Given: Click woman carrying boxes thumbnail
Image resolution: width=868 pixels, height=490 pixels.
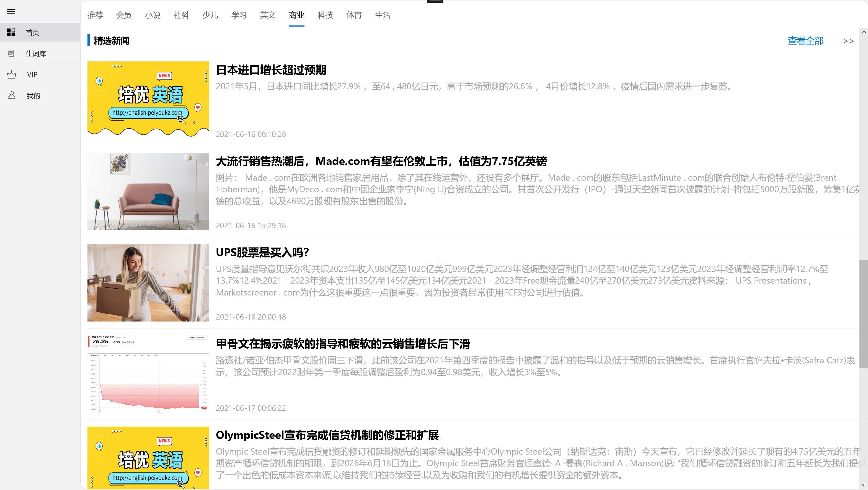Looking at the screenshot, I should 148,282.
